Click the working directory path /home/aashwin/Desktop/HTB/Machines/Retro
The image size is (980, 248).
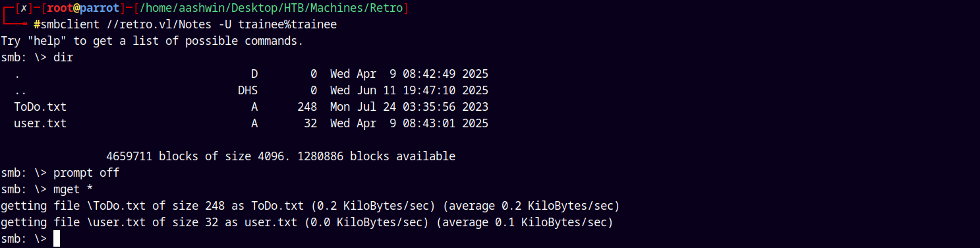[x=271, y=8]
